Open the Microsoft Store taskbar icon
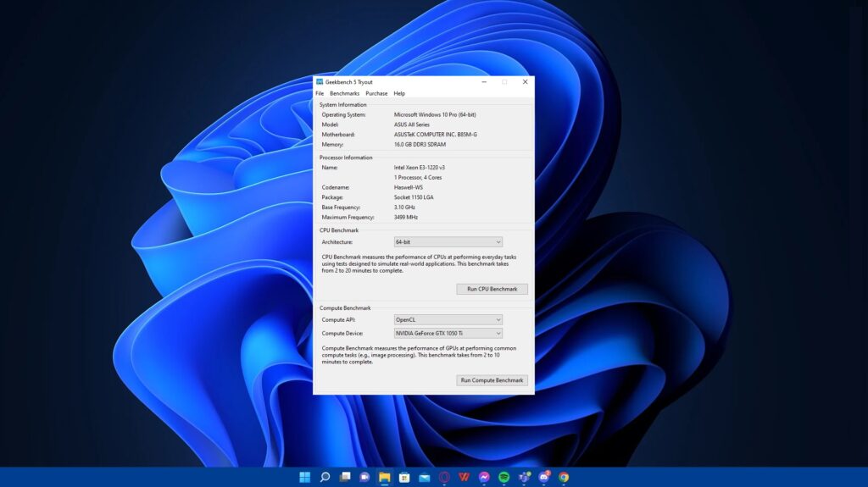Viewport: 868px width, 487px height. [x=404, y=477]
